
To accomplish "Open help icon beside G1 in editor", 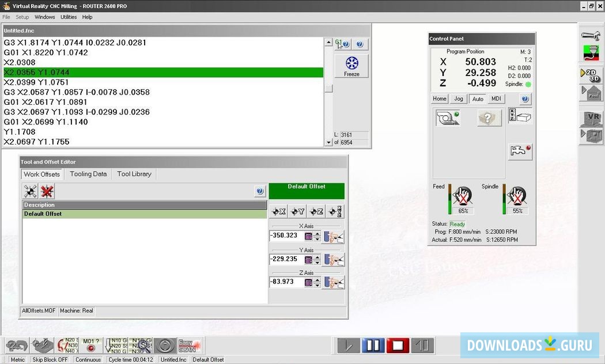I will coord(360,44).
